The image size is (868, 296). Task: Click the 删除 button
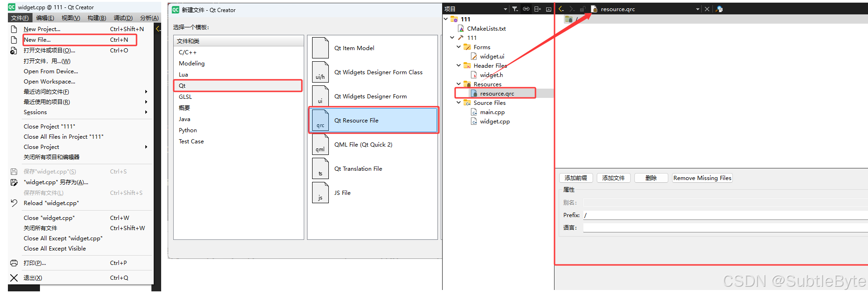click(x=651, y=178)
